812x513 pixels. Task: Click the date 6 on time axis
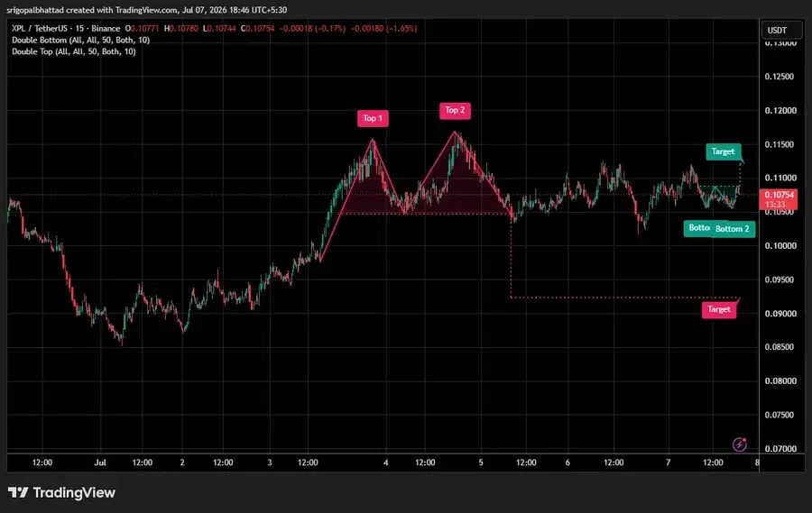567,463
